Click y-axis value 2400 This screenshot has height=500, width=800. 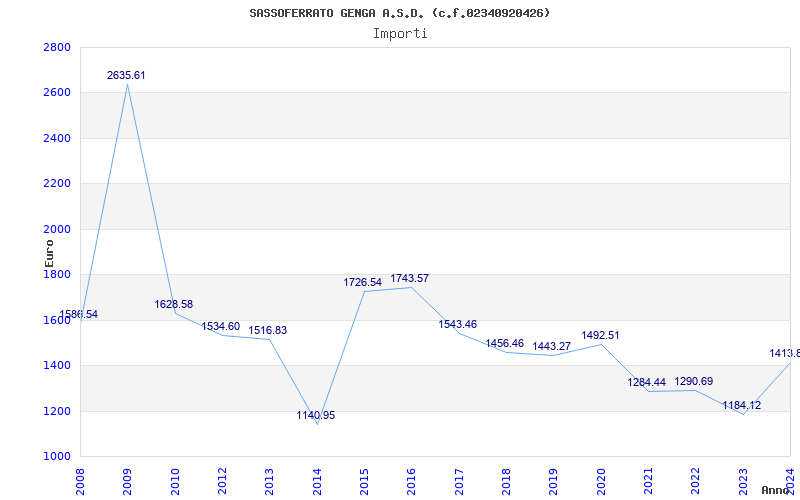(57, 138)
